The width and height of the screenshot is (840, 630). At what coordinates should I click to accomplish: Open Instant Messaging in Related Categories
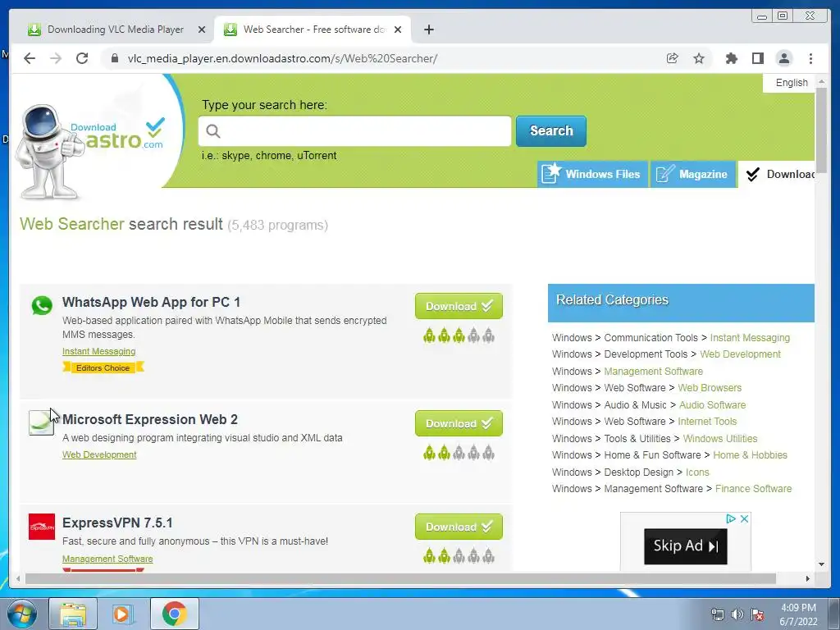click(750, 337)
